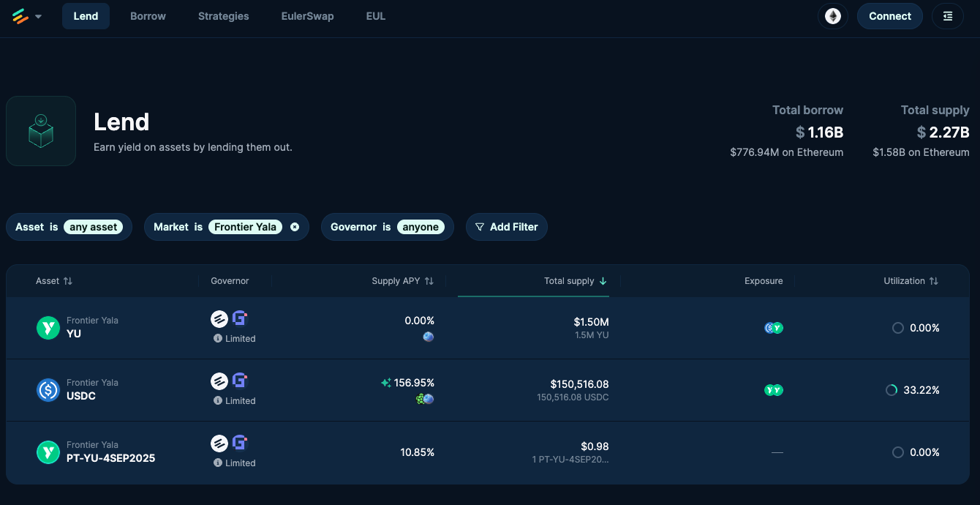Click the YU utilization ring indicator
980x505 pixels.
click(898, 328)
